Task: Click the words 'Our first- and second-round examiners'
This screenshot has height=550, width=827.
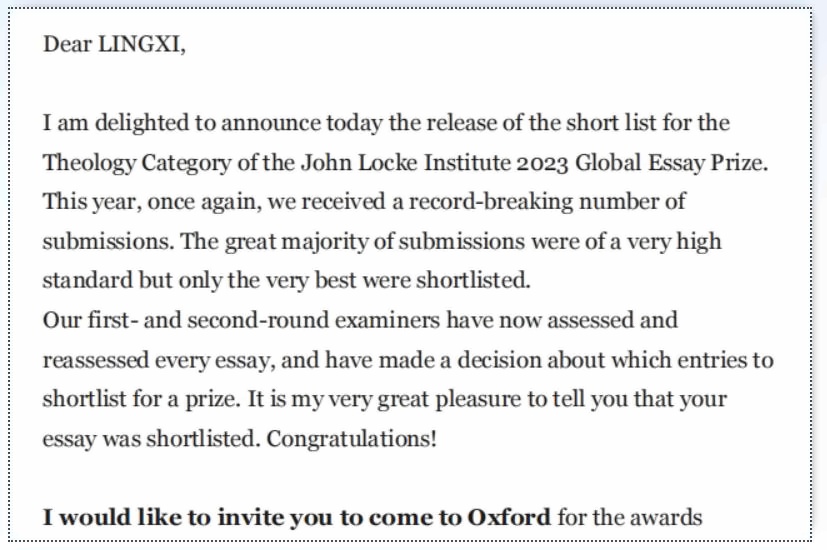Action: pos(241,320)
